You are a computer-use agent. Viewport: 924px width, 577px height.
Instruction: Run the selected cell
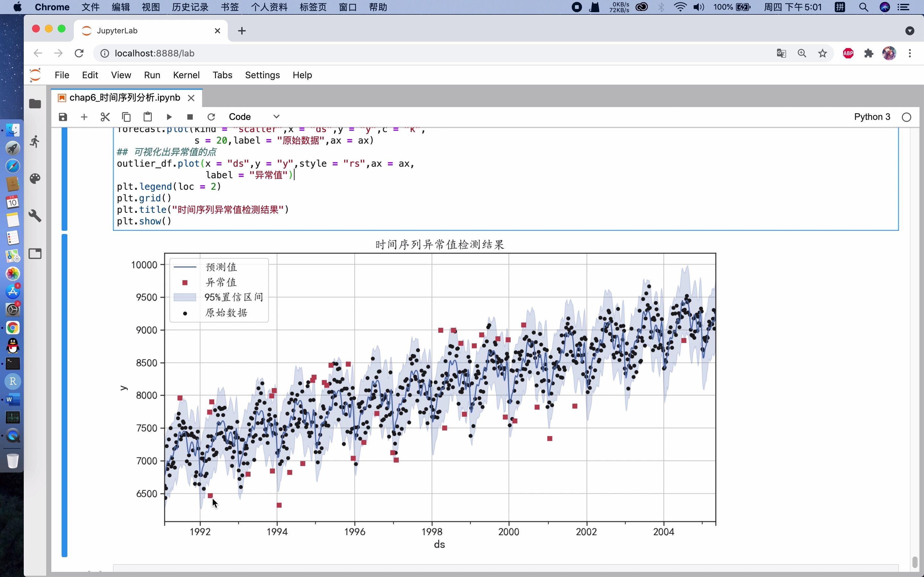169,117
